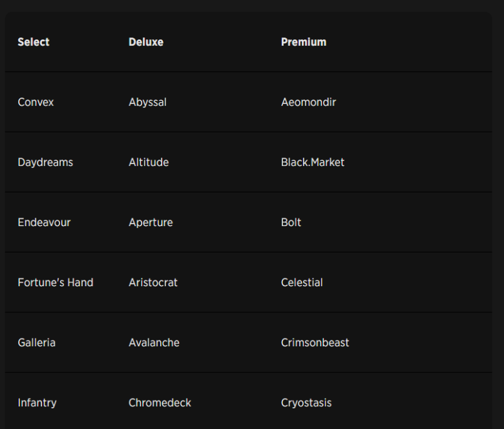Click the Aeomondir entry

point(308,102)
